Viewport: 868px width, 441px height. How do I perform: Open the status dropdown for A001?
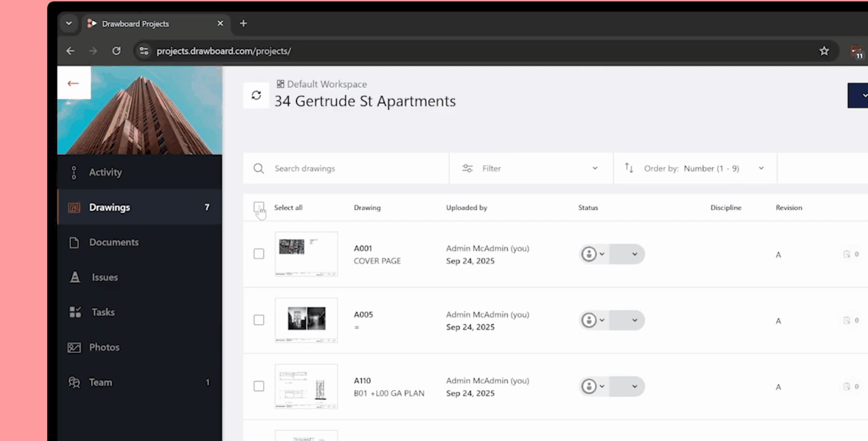click(627, 254)
